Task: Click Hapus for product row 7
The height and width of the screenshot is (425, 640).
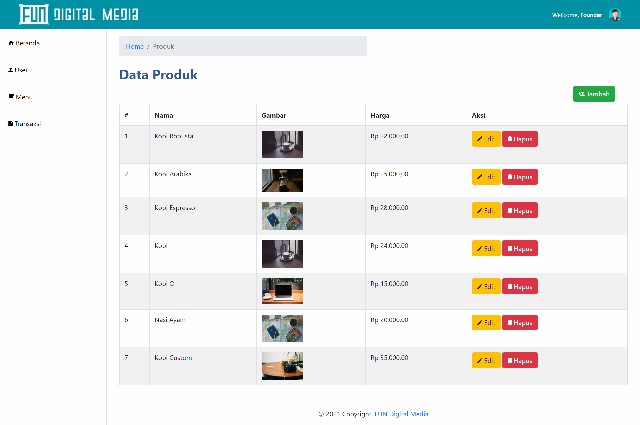Action: pos(520,360)
